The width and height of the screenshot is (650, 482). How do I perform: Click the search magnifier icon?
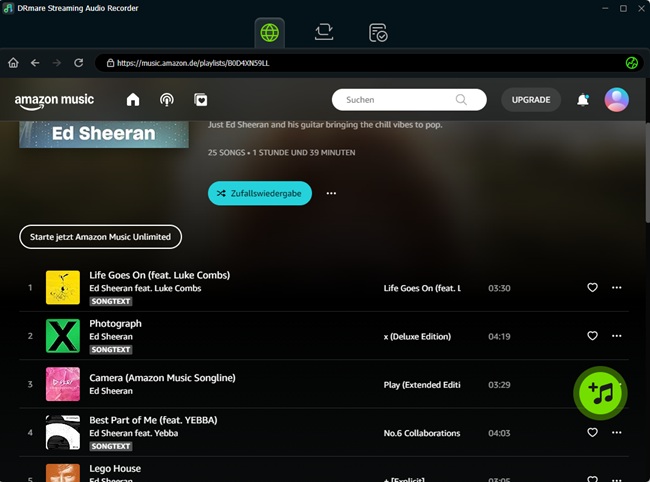(x=461, y=100)
